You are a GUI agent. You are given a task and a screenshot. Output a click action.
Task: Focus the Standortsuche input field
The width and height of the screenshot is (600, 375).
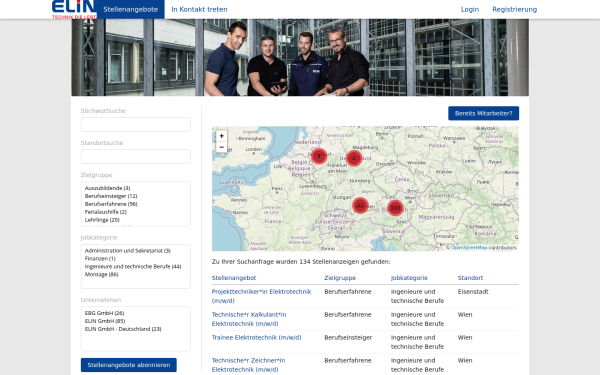[x=135, y=157]
